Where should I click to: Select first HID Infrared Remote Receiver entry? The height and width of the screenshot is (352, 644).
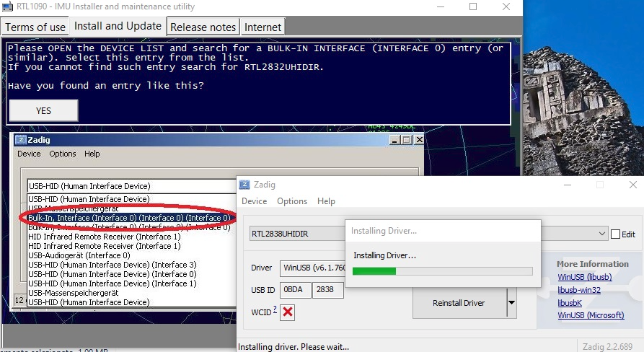click(x=105, y=237)
